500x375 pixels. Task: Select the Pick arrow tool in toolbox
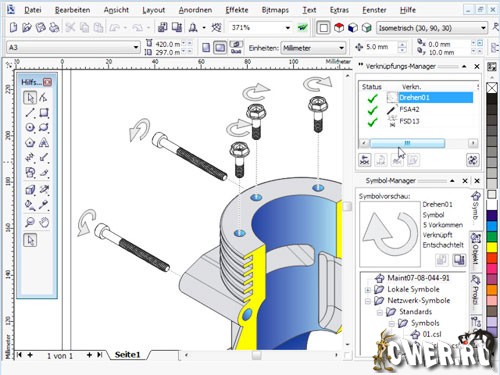point(30,98)
